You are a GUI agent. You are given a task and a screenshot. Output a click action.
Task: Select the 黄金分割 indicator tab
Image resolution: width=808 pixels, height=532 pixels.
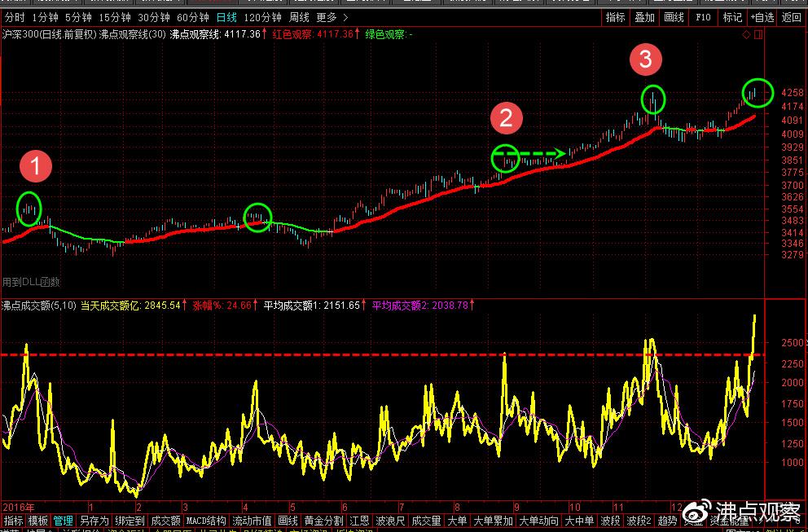tap(323, 521)
